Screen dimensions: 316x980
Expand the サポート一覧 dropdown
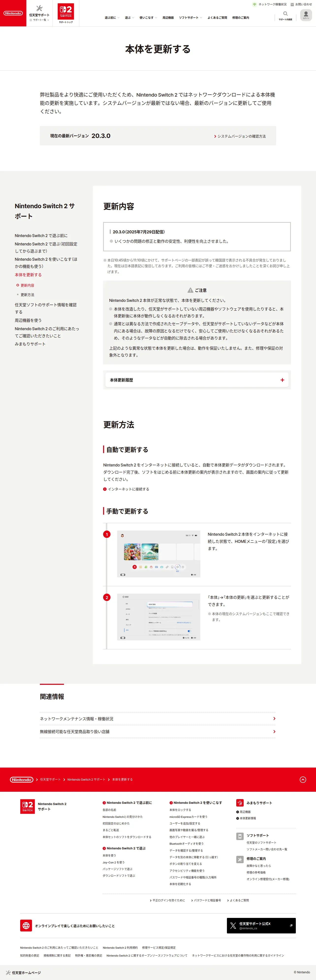pyautogui.click(x=39, y=20)
